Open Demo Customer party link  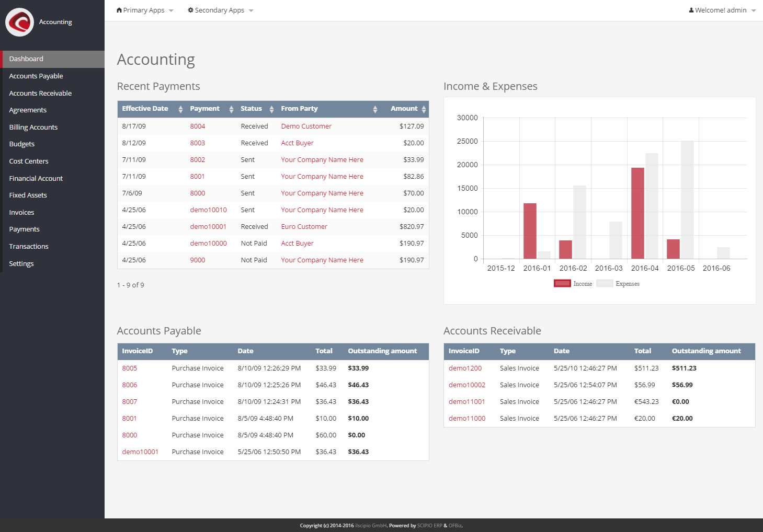(306, 126)
